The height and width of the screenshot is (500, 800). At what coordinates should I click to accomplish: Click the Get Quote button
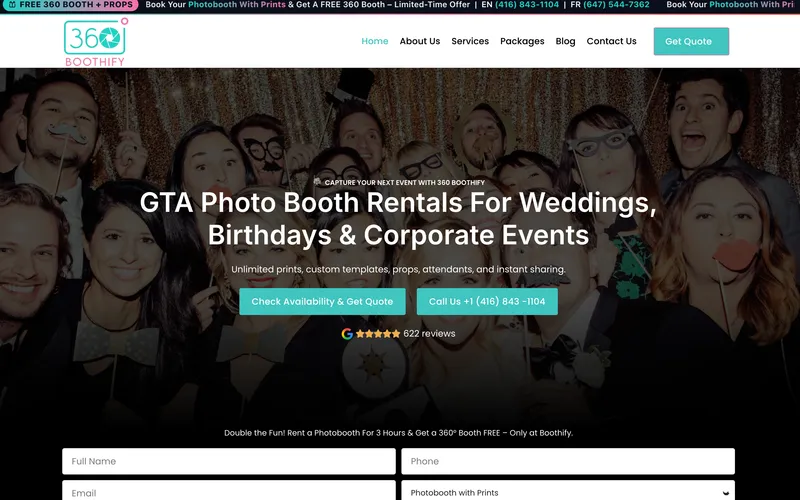click(691, 41)
